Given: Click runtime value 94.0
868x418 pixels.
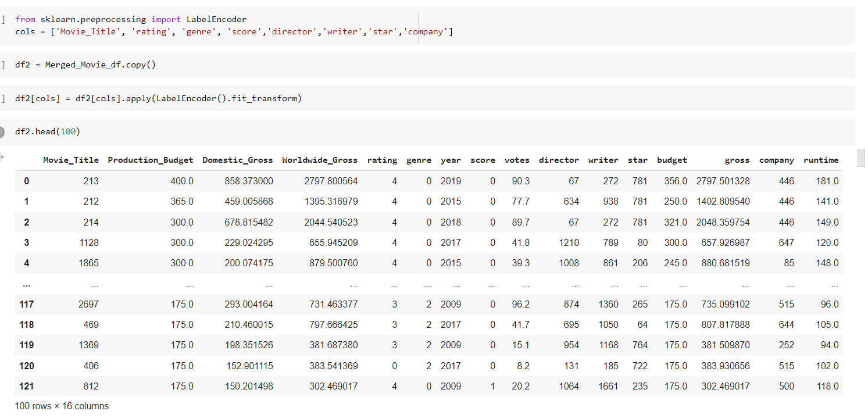Looking at the screenshot, I should (830, 345).
